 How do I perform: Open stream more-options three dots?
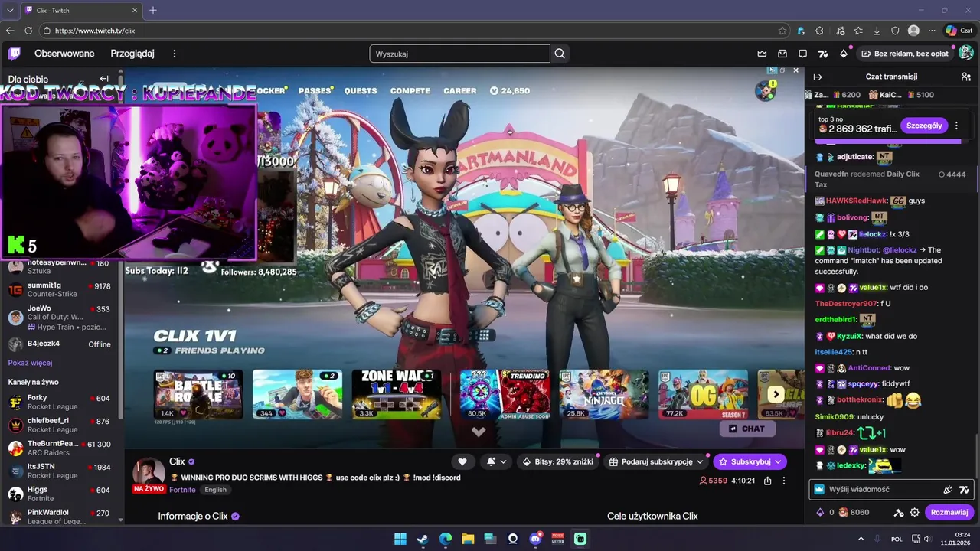coord(783,481)
